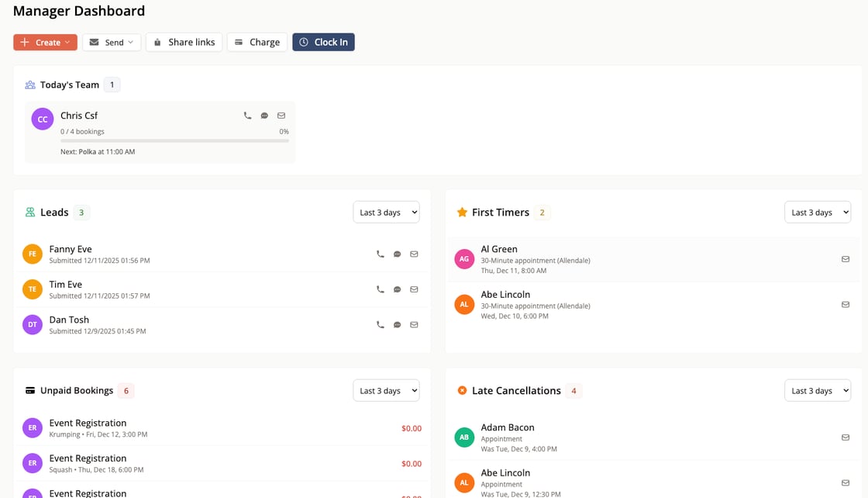Click the Share links button
868x498 pixels.
pyautogui.click(x=184, y=42)
